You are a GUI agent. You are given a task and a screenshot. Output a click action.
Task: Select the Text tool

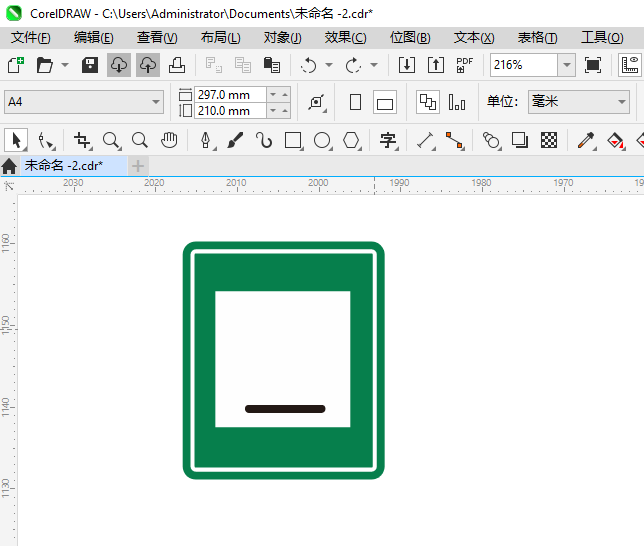tap(388, 141)
